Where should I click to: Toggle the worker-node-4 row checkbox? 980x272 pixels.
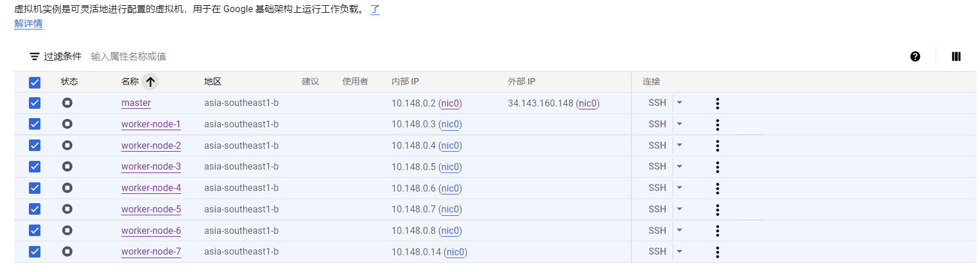(35, 188)
